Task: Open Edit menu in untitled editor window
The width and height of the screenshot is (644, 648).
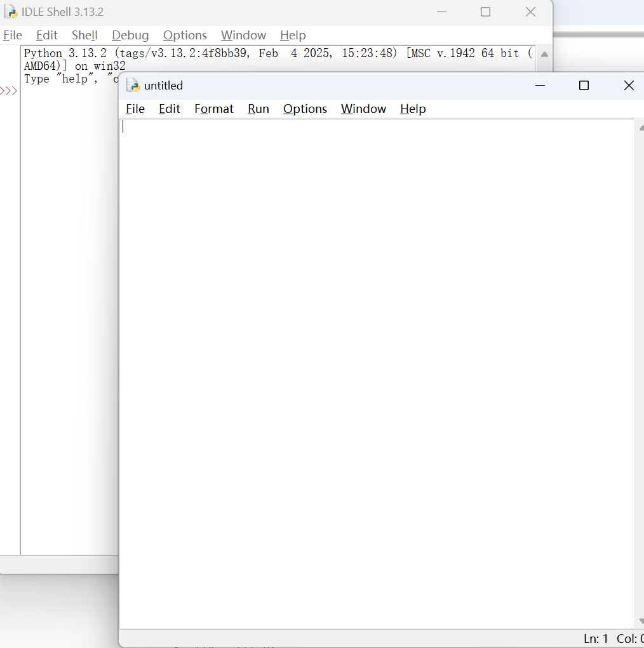Action: point(169,109)
